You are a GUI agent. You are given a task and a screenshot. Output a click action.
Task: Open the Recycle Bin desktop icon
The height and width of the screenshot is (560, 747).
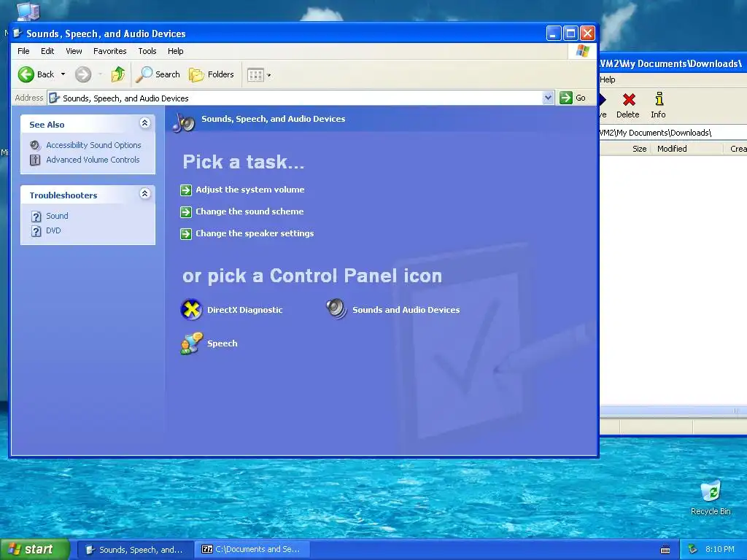point(711,497)
